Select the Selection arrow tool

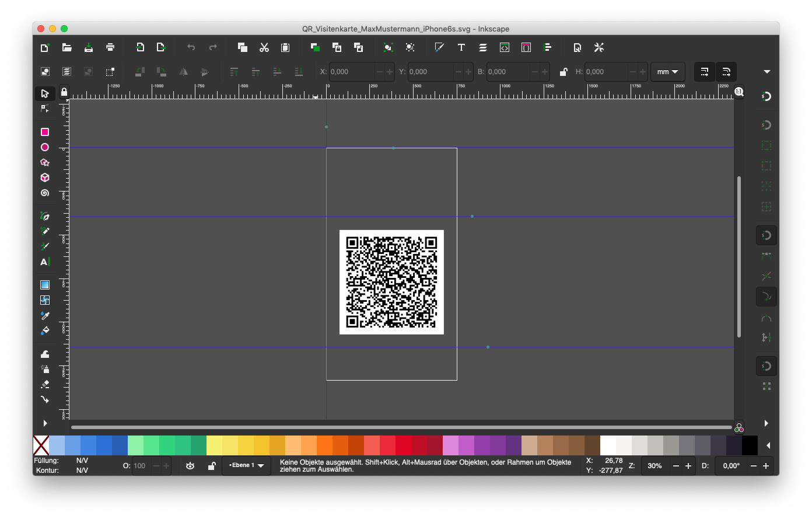point(44,93)
